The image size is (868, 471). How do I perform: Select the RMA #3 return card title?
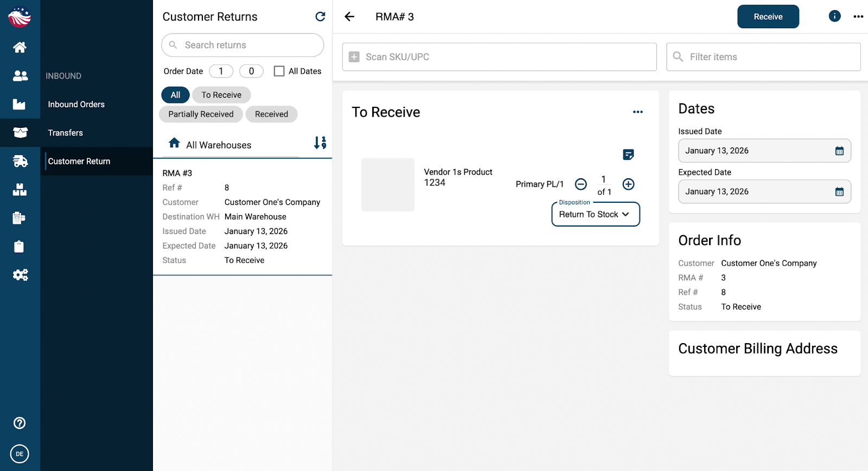tap(177, 173)
